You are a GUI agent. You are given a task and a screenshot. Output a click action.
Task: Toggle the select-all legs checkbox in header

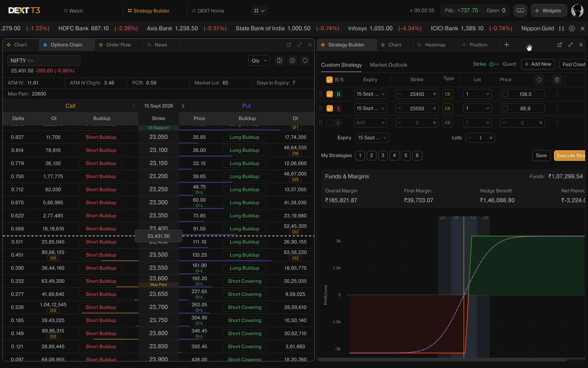(x=330, y=80)
